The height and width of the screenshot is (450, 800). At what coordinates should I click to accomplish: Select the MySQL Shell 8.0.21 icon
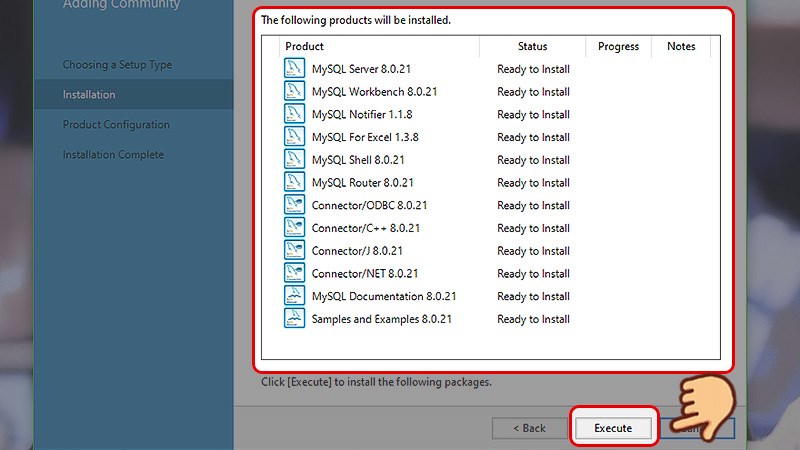coord(294,160)
